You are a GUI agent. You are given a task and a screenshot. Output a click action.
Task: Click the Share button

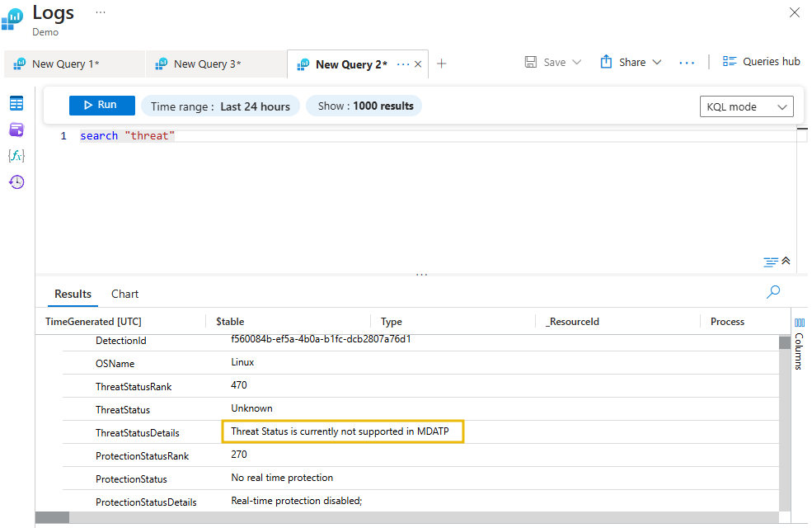coord(623,62)
